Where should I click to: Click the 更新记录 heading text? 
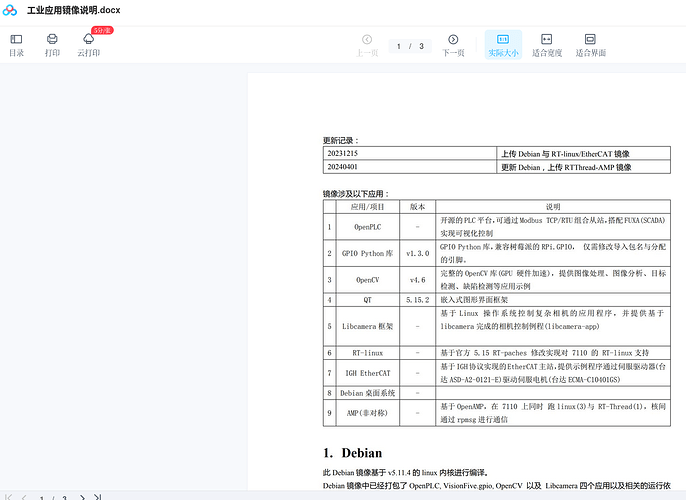tap(341, 140)
